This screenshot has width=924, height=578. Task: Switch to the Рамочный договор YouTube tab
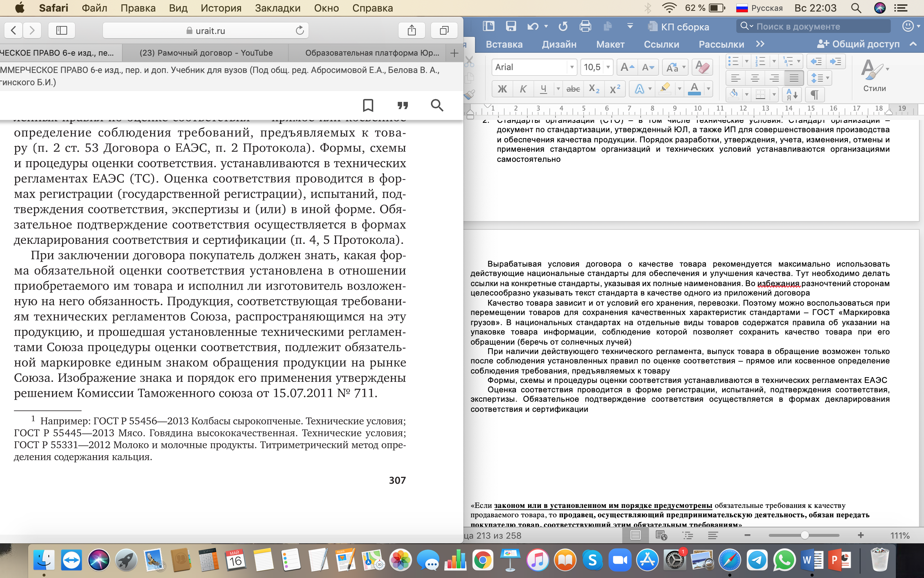tap(205, 53)
